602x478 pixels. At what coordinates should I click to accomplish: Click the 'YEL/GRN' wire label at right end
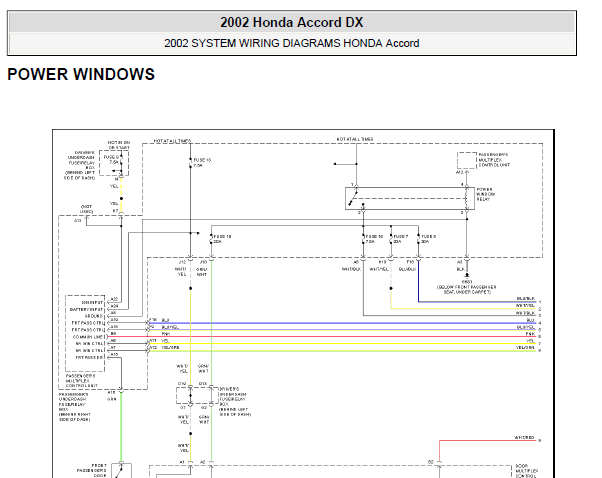pos(525,347)
